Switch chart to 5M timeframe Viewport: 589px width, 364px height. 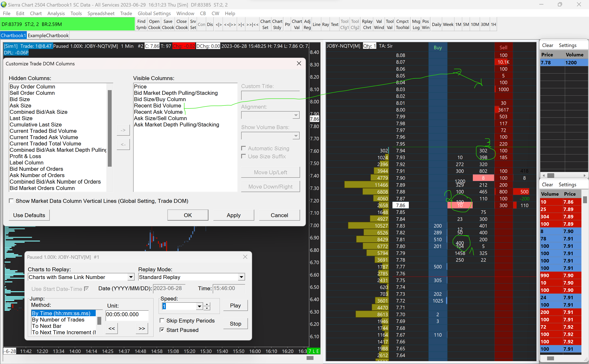tap(466, 24)
